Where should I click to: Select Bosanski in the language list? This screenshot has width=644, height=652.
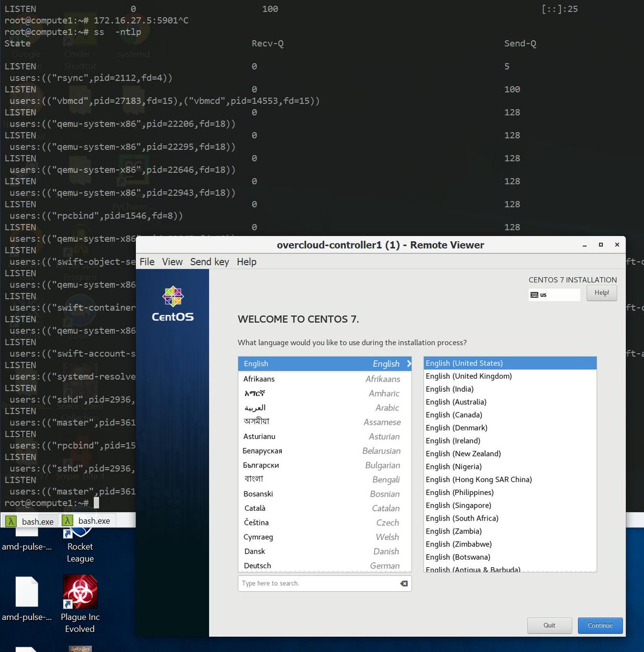(325, 494)
